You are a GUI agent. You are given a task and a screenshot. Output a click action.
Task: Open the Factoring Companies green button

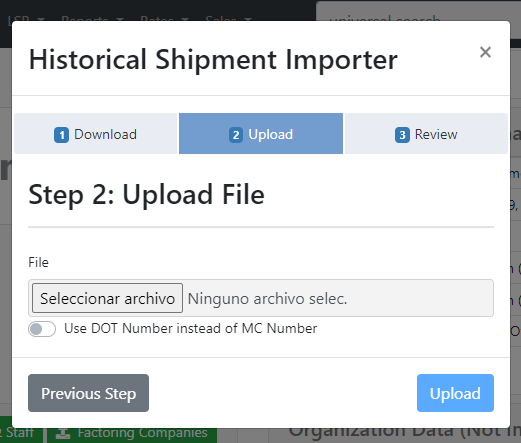click(x=132, y=433)
